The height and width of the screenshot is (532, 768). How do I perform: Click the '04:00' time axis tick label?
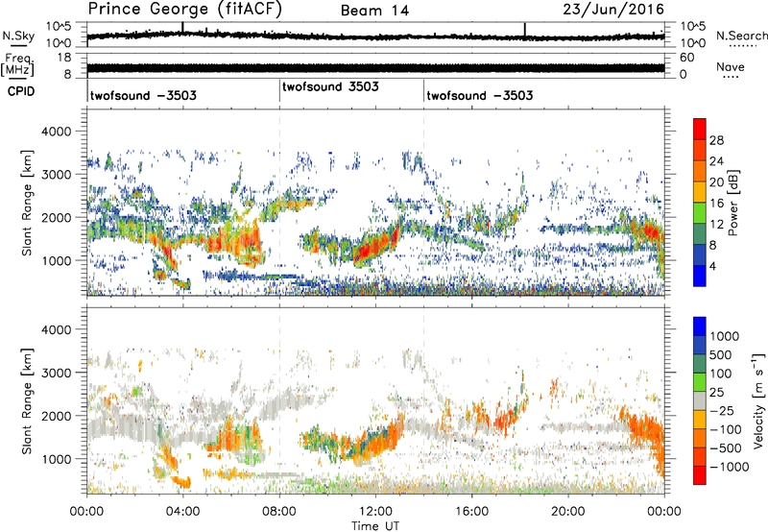(182, 512)
